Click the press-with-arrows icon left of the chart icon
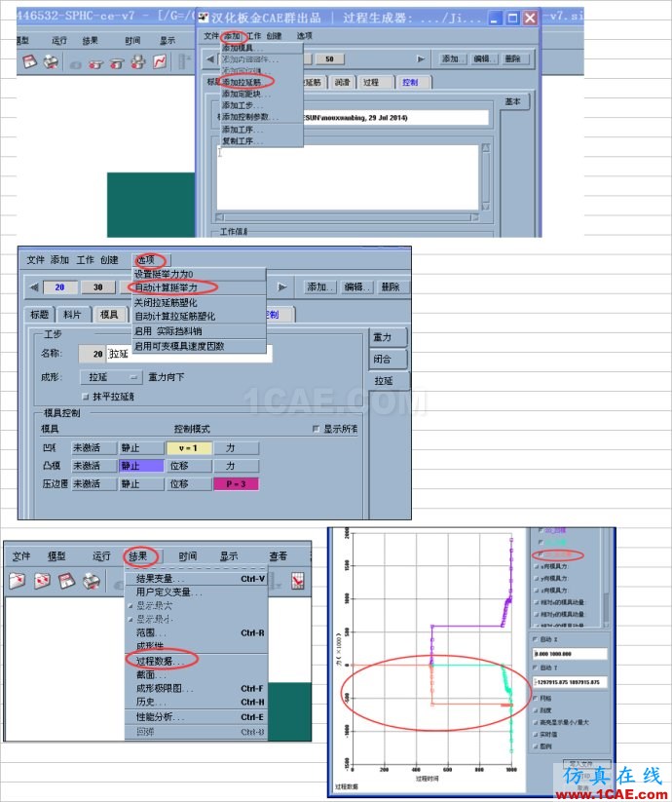Image resolution: width=672 pixels, height=802 pixels. 138,62
